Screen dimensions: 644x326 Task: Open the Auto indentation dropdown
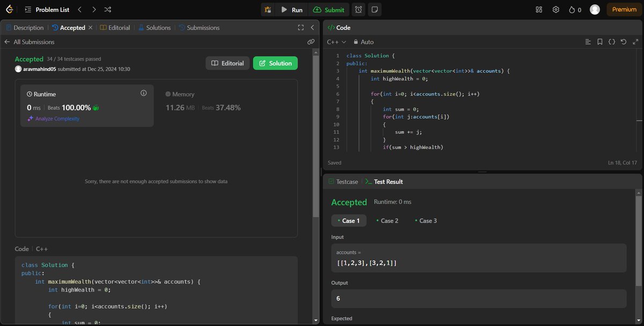click(x=363, y=41)
